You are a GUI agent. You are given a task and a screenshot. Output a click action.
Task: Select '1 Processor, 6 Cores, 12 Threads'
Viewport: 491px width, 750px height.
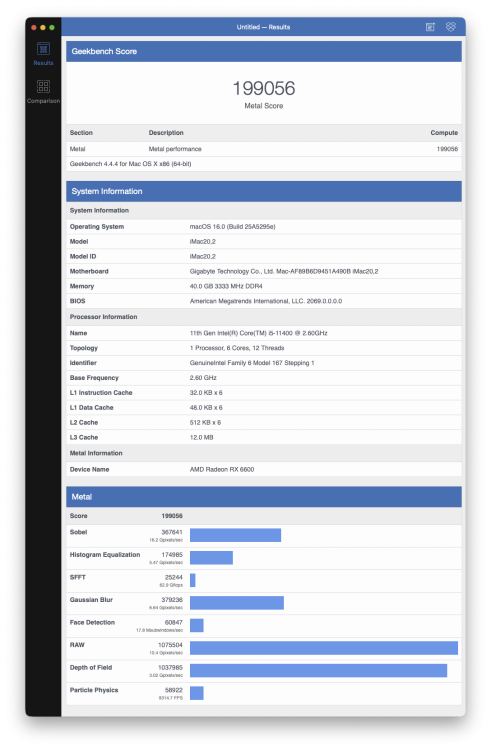click(237, 348)
